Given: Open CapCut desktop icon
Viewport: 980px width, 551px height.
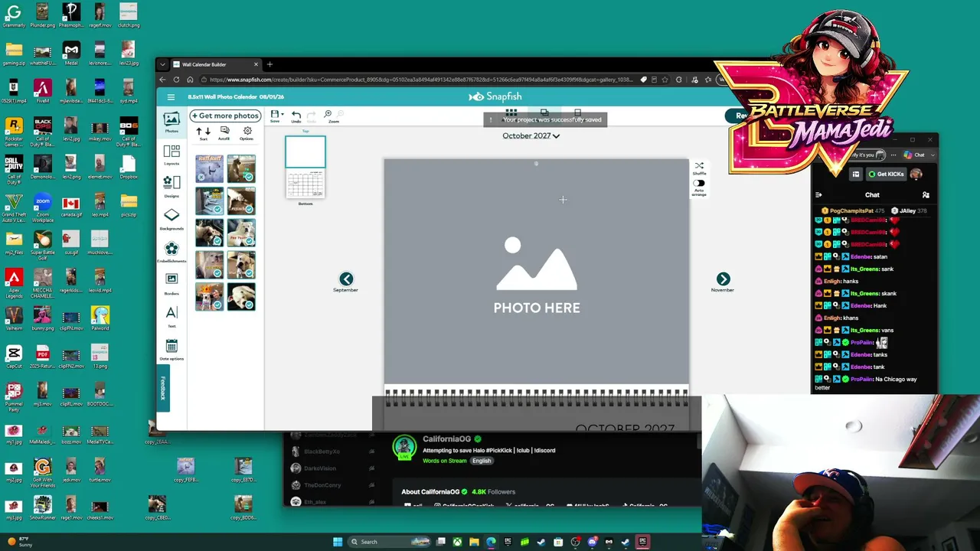Looking at the screenshot, I should [x=14, y=356].
